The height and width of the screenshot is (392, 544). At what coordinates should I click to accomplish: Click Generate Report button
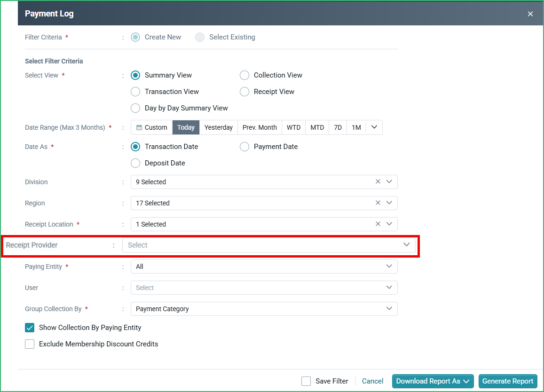point(508,381)
